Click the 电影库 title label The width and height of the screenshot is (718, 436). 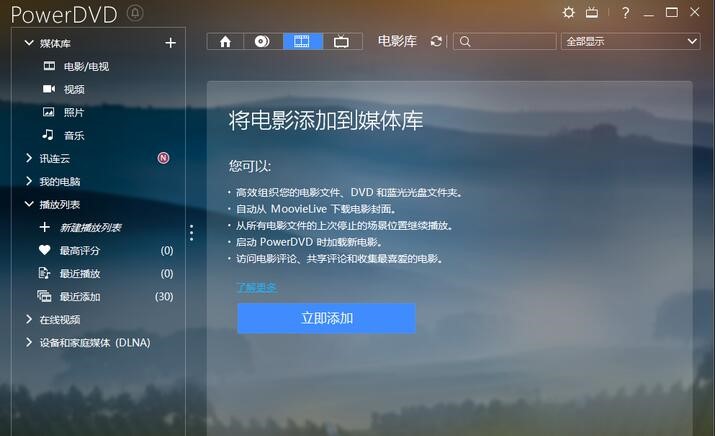click(397, 41)
